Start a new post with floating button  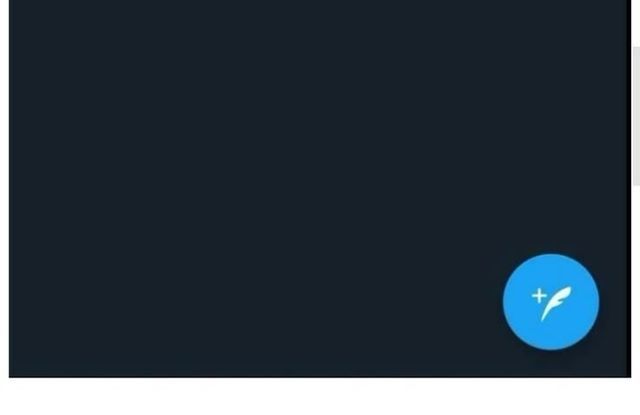(551, 302)
